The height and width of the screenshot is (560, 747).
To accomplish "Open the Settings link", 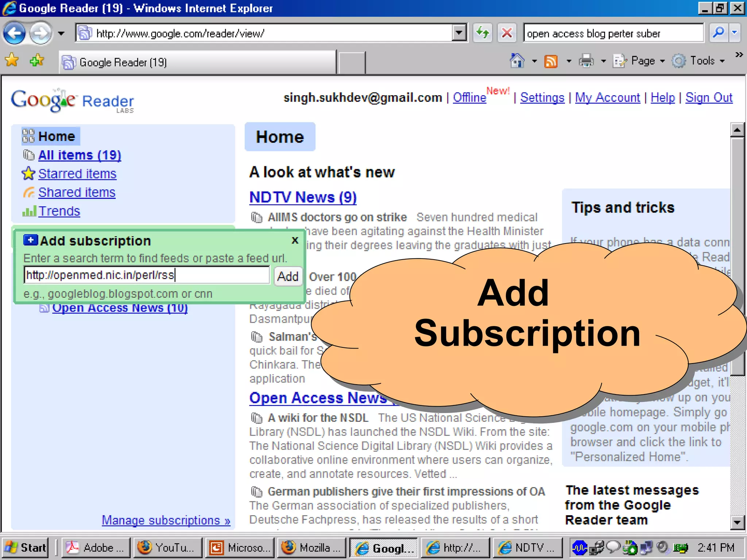I will pyautogui.click(x=542, y=97).
